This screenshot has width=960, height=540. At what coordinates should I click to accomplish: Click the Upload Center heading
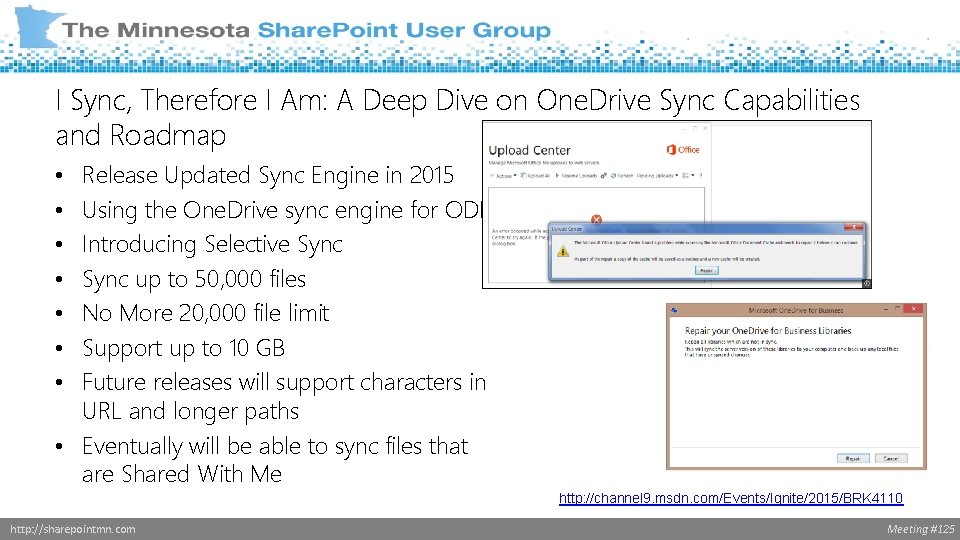[x=530, y=151]
